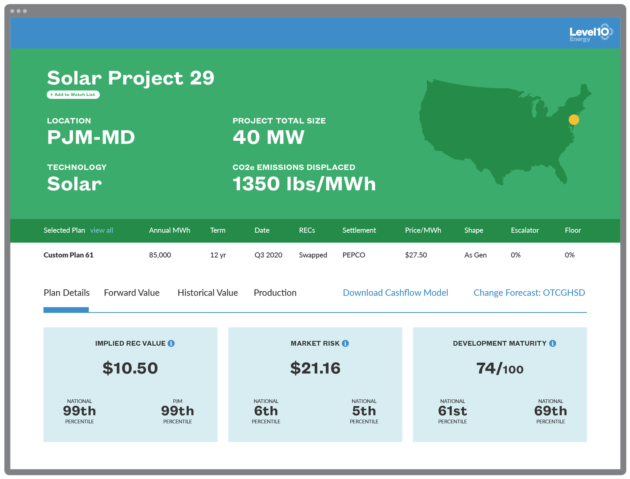Image resolution: width=630 pixels, height=479 pixels.
Task: Click the Annual MWh column header
Action: point(170,230)
